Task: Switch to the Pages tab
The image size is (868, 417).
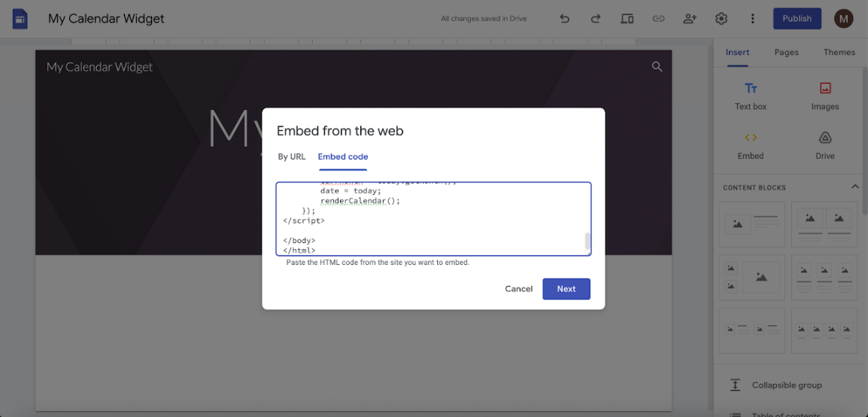Action: click(x=786, y=52)
